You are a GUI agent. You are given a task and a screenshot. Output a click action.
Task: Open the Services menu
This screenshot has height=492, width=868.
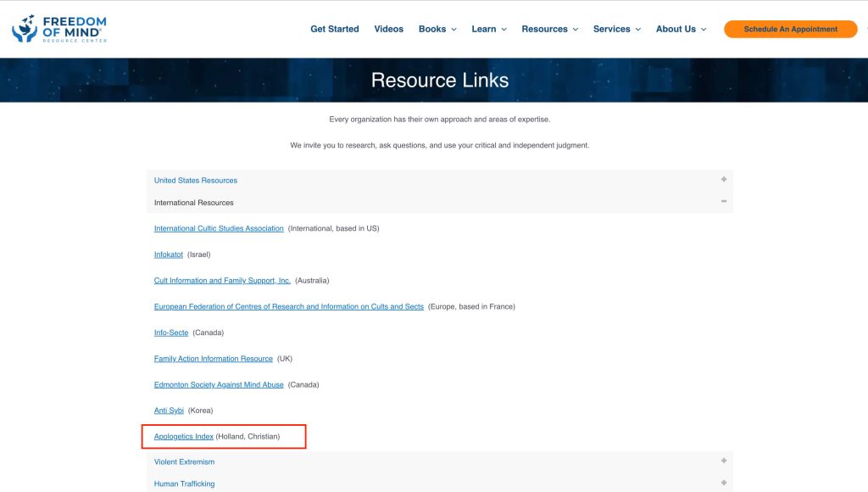click(x=617, y=29)
